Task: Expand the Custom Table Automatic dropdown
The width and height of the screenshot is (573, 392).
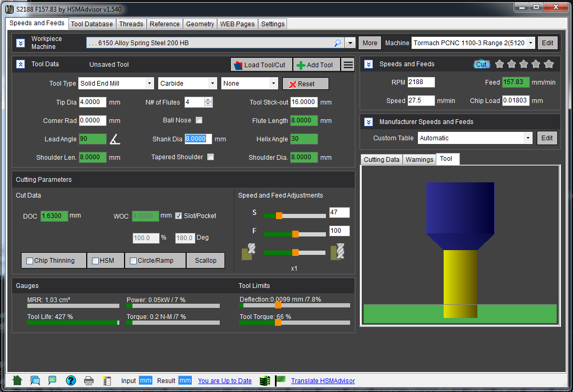Action: point(528,138)
